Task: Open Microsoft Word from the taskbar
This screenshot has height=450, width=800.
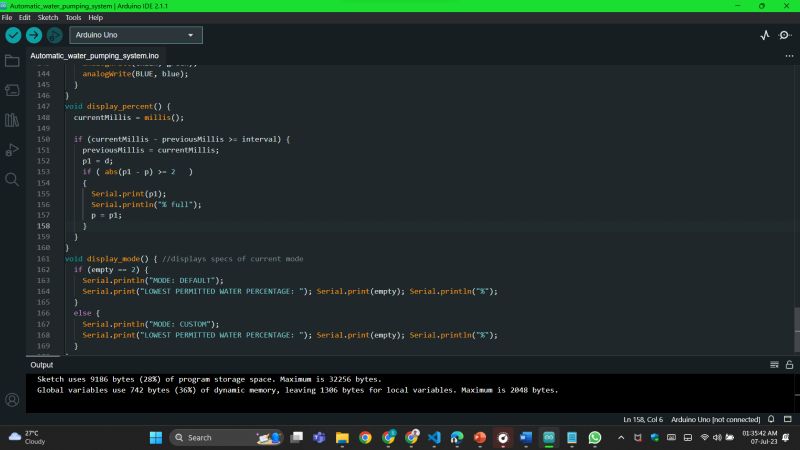Action: 526,438
